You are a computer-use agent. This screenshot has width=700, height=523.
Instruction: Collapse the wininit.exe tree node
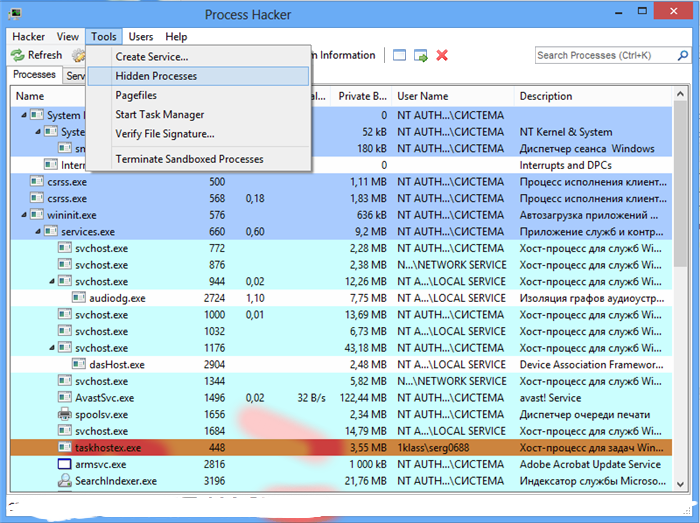pyautogui.click(x=24, y=215)
